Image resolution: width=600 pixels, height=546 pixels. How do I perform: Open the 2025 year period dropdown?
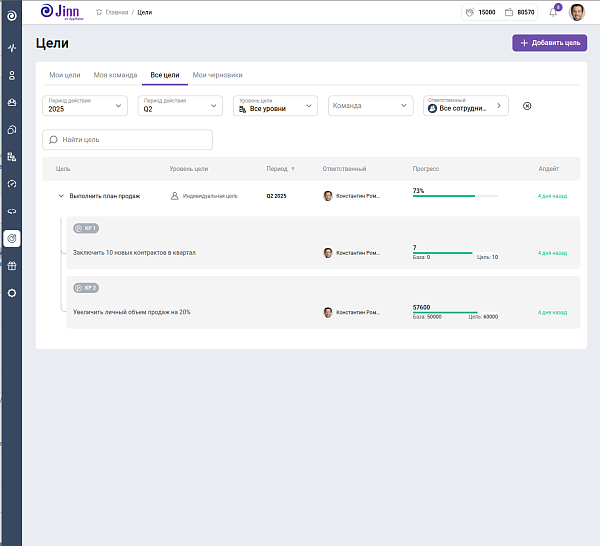click(85, 106)
